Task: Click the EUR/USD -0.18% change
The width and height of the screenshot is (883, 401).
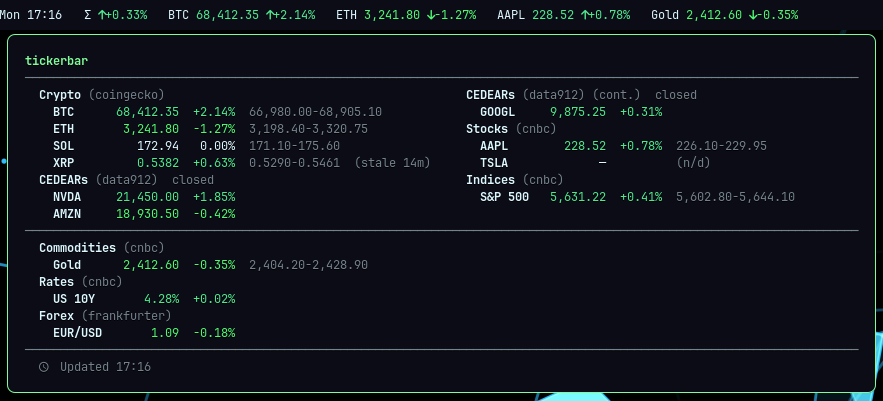Action: coord(214,332)
